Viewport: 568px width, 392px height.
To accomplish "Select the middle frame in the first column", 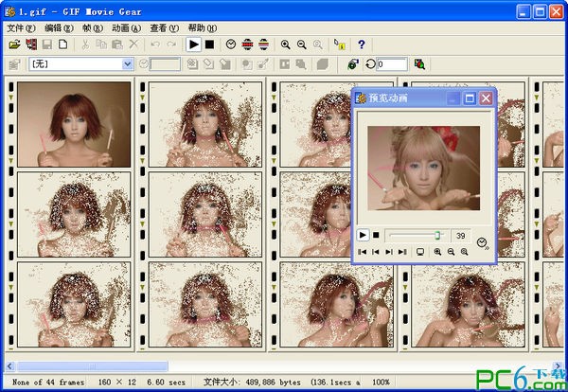I will (74, 215).
